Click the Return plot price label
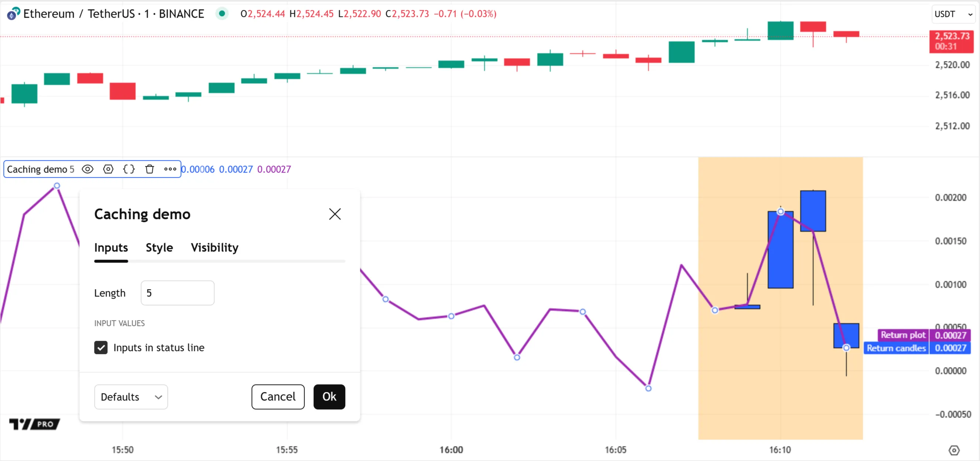 pyautogui.click(x=903, y=335)
